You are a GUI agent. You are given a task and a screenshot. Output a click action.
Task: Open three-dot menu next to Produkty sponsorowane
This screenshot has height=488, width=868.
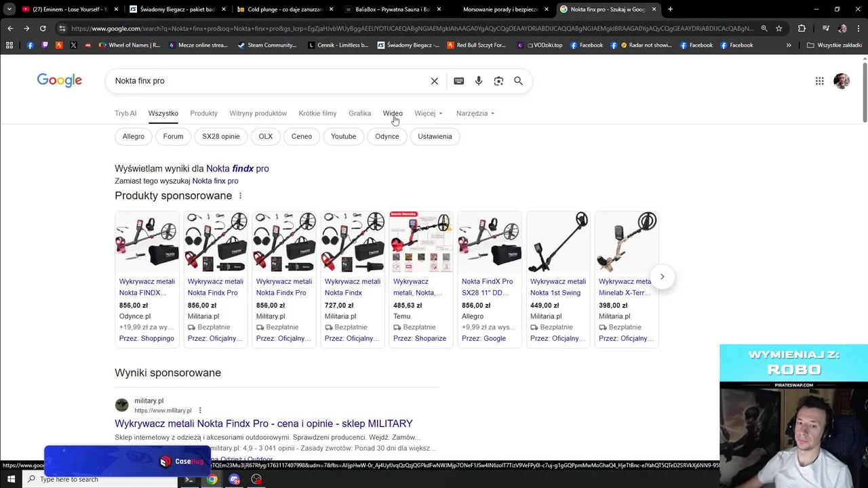tap(240, 196)
